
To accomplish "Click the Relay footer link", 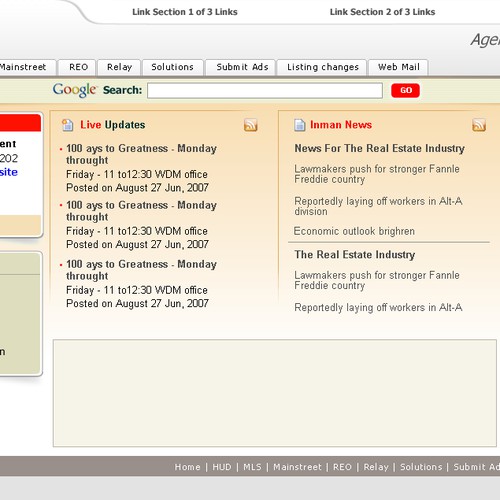I will tap(376, 467).
